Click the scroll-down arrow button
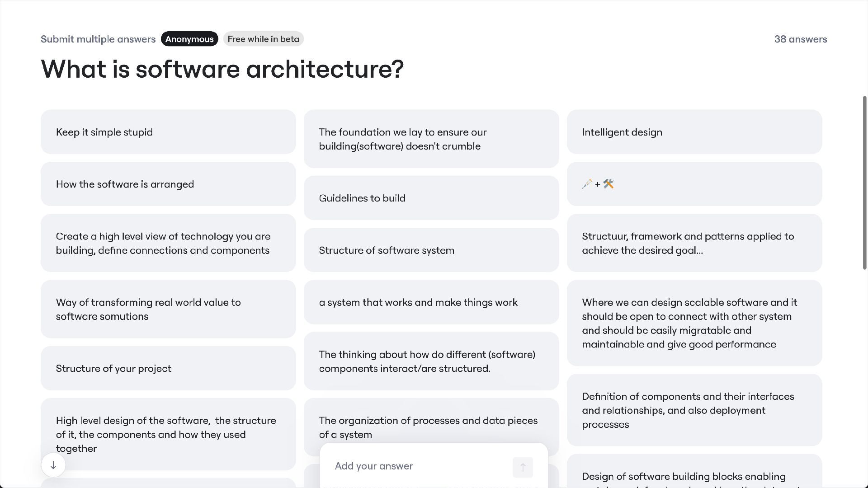Screen dimensions: 868x488 (x=53, y=465)
